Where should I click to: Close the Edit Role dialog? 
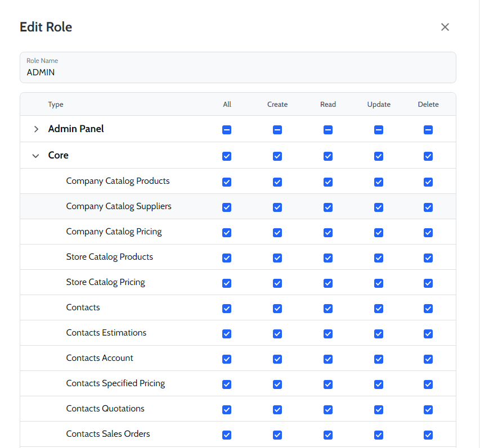tap(445, 27)
